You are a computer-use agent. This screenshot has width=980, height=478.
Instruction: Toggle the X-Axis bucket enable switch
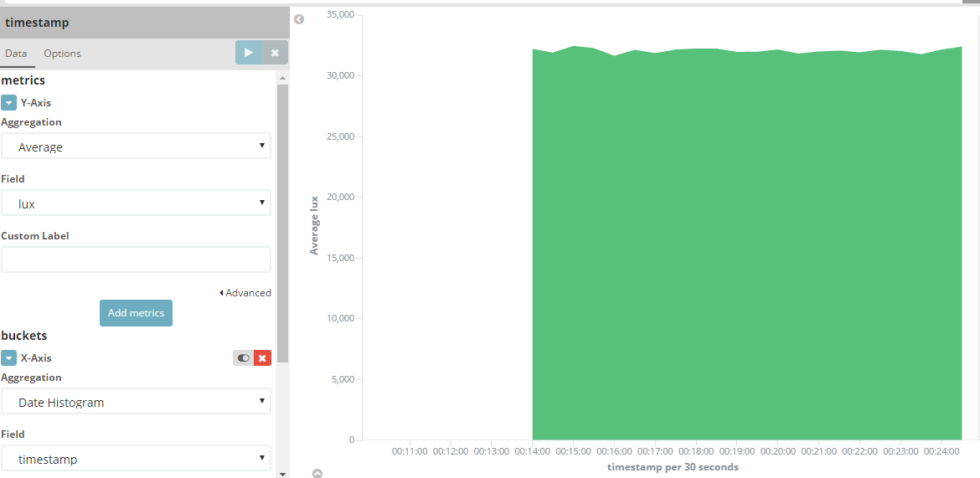(243, 358)
